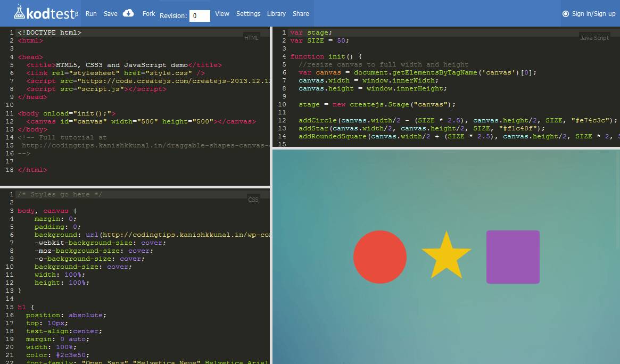Viewport: 620px width, 364px height.
Task: Click the 'var stage;' line
Action: click(311, 32)
